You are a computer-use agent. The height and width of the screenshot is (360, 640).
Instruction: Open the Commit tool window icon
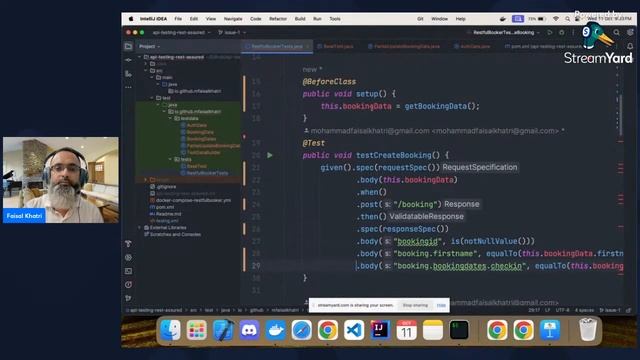tap(128, 60)
